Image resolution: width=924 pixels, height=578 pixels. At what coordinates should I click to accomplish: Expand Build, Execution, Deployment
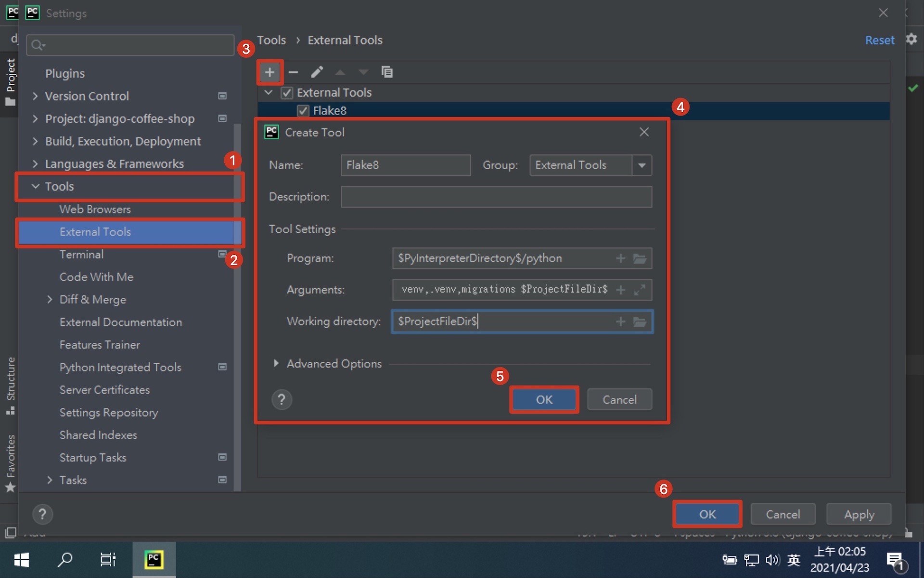(x=35, y=141)
